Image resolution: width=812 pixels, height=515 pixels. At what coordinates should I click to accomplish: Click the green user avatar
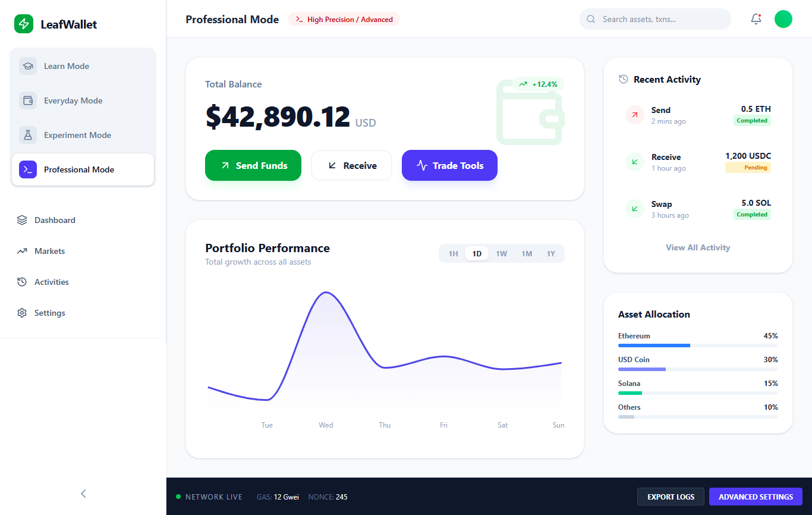tap(783, 19)
